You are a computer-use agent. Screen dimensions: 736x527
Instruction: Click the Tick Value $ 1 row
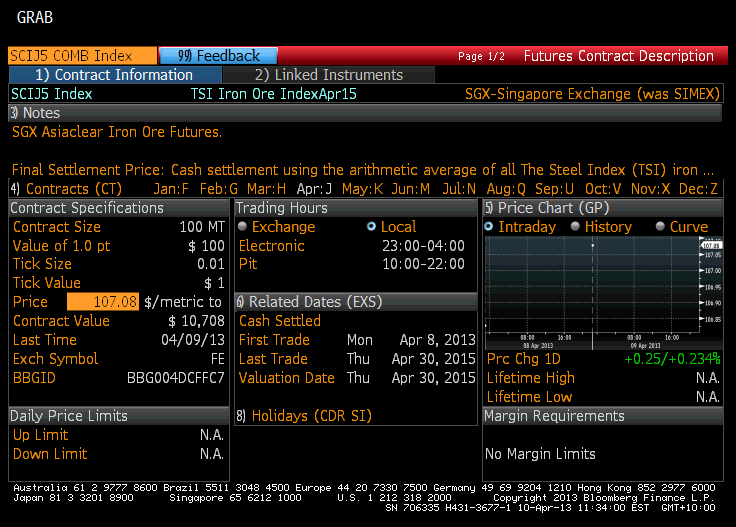119,283
